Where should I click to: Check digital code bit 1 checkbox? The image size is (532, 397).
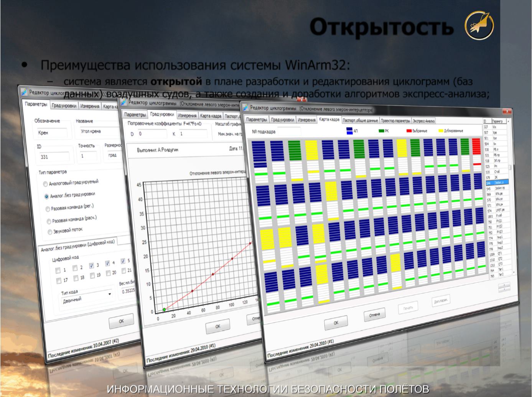(x=58, y=270)
